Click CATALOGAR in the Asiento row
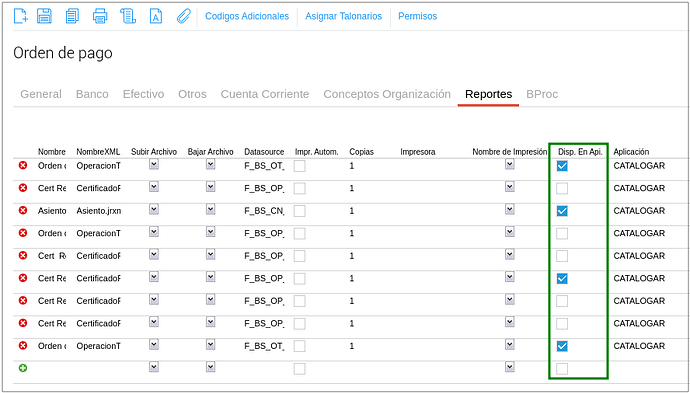The image size is (690, 393). pos(639,211)
